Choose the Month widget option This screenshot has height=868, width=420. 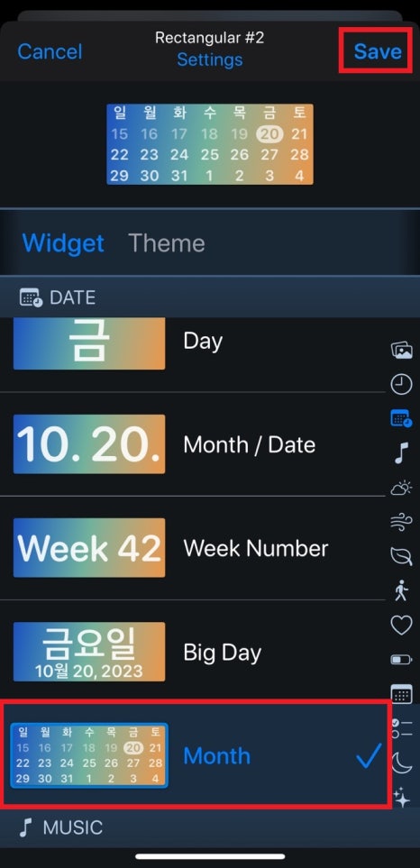pyautogui.click(x=196, y=755)
